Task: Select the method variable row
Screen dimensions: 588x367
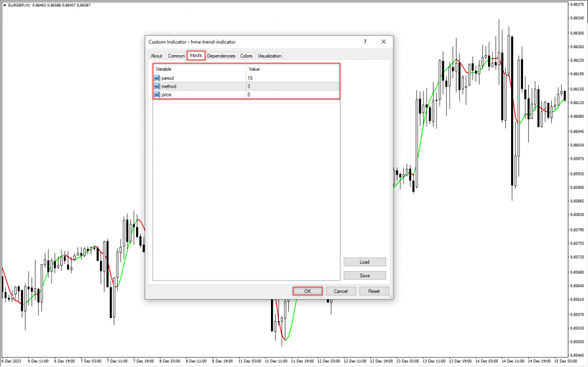Action: [246, 86]
